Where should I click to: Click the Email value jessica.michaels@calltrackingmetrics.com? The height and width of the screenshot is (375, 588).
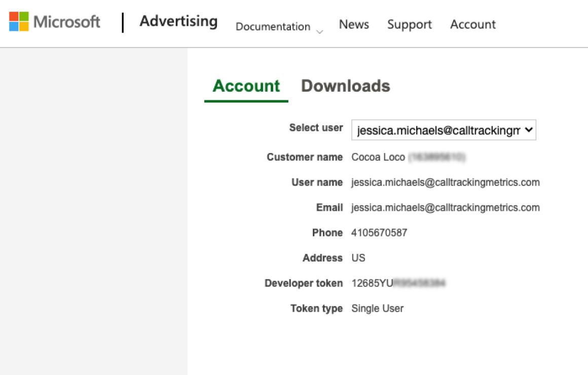[446, 207]
